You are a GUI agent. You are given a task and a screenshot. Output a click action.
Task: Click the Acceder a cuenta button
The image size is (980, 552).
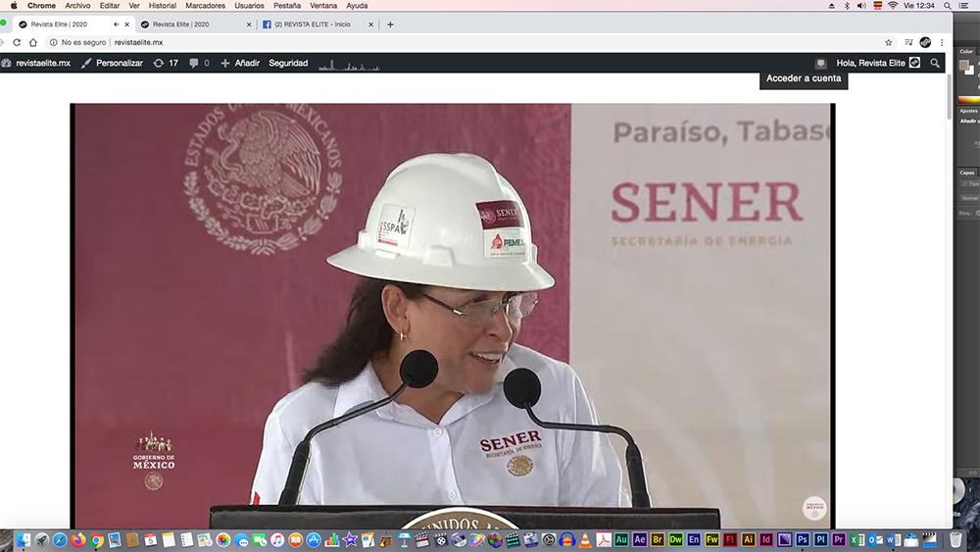click(x=804, y=78)
